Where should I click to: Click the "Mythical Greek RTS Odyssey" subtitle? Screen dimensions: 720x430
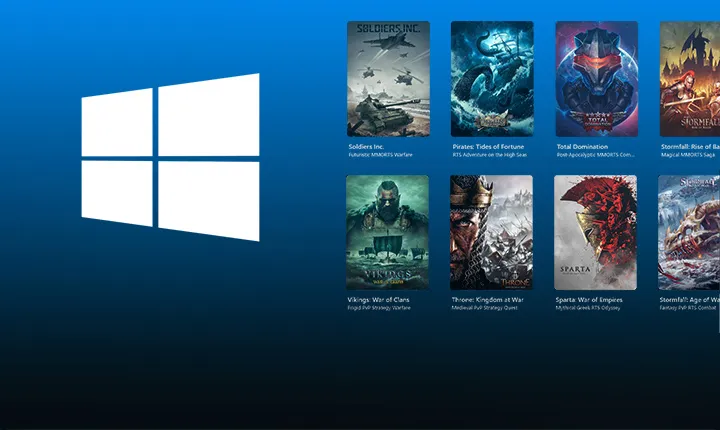(589, 308)
